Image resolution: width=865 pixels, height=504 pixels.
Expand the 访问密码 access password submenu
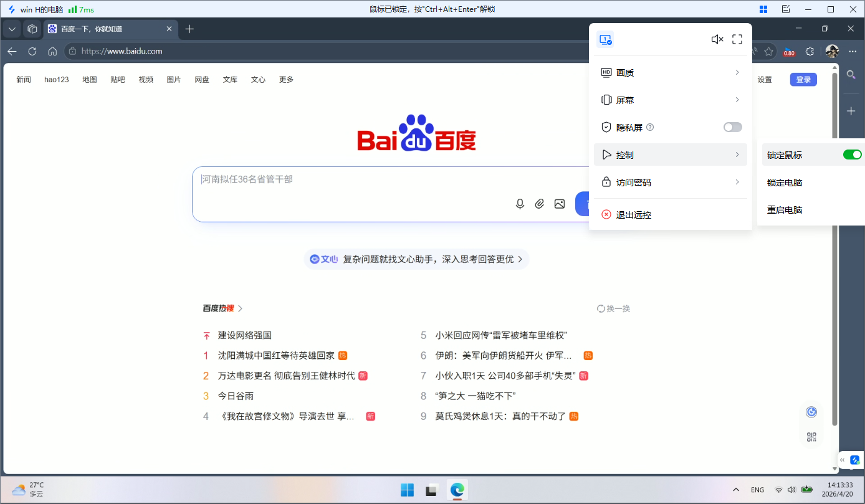(x=670, y=183)
